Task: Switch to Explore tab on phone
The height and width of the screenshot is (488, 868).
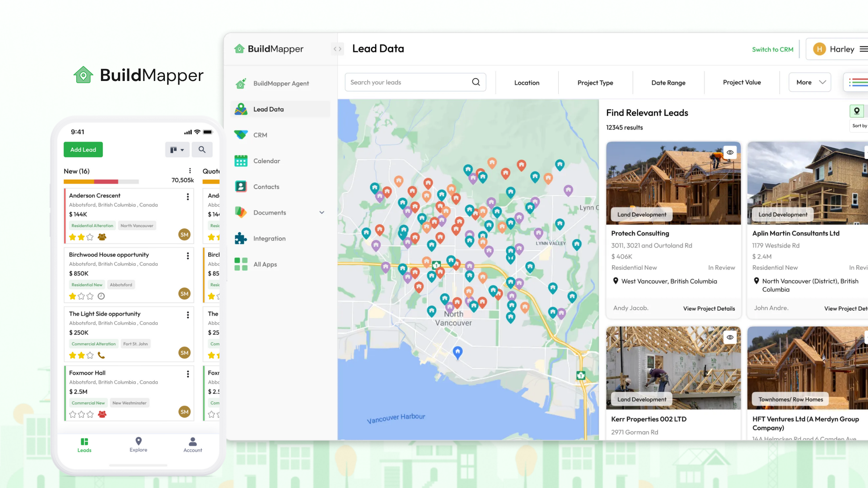Action: [139, 445]
